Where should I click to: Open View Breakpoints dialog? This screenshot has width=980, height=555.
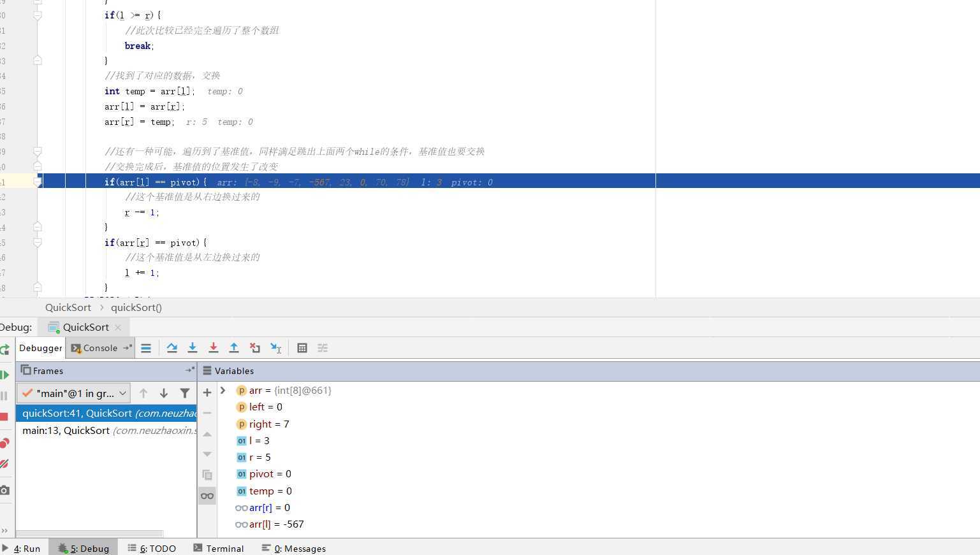pos(4,443)
